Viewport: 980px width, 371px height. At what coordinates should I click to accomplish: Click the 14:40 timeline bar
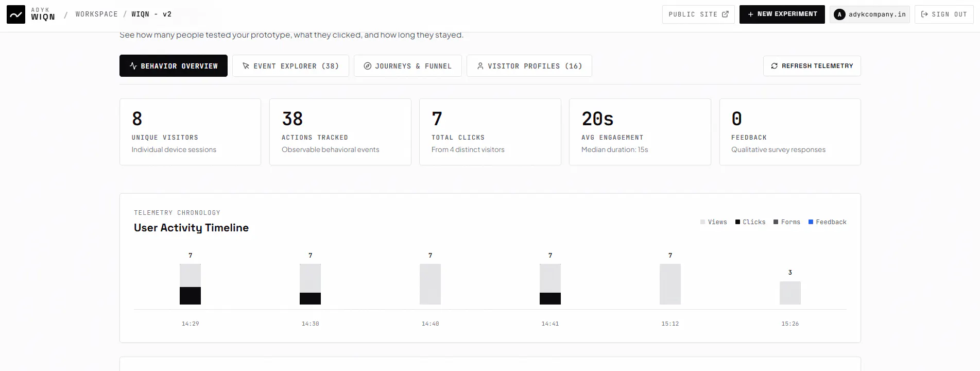point(430,284)
